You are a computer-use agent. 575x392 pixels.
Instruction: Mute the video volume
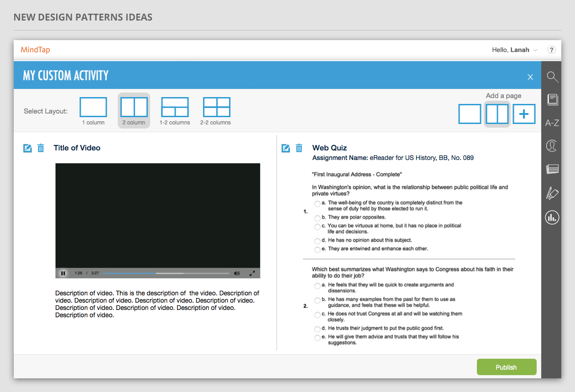pyautogui.click(x=237, y=273)
